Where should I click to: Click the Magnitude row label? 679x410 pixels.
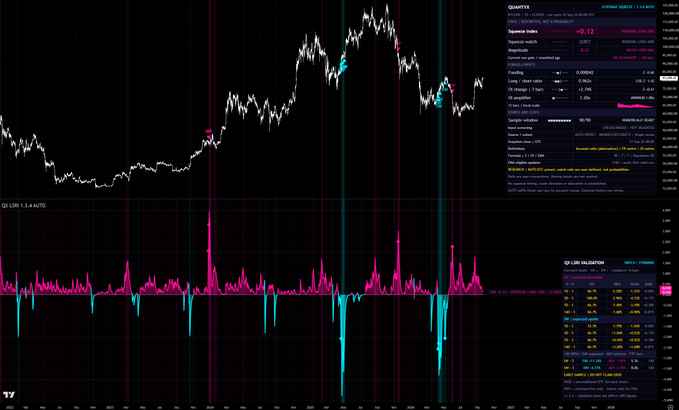518,50
